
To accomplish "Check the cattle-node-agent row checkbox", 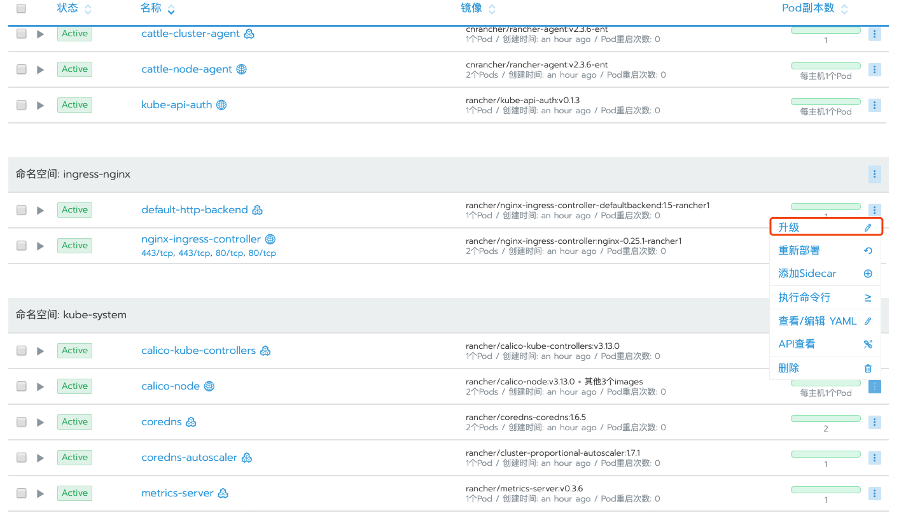I will coord(21,69).
